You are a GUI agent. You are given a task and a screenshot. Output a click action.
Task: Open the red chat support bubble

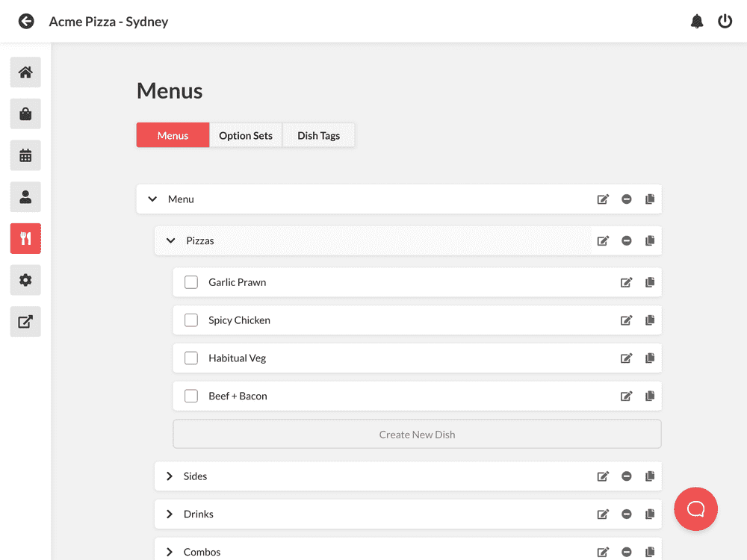(x=695, y=509)
